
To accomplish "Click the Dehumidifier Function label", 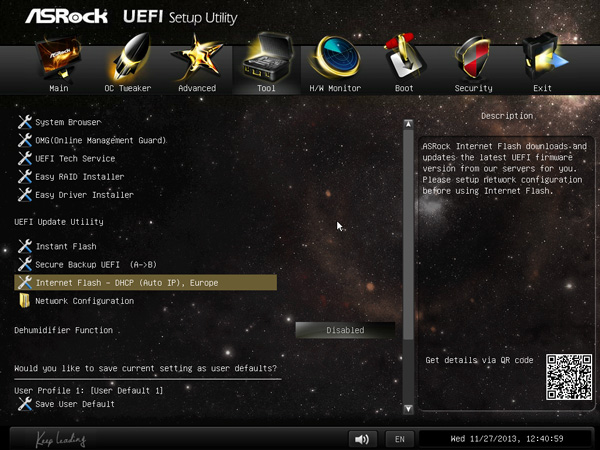I will pyautogui.click(x=64, y=330).
